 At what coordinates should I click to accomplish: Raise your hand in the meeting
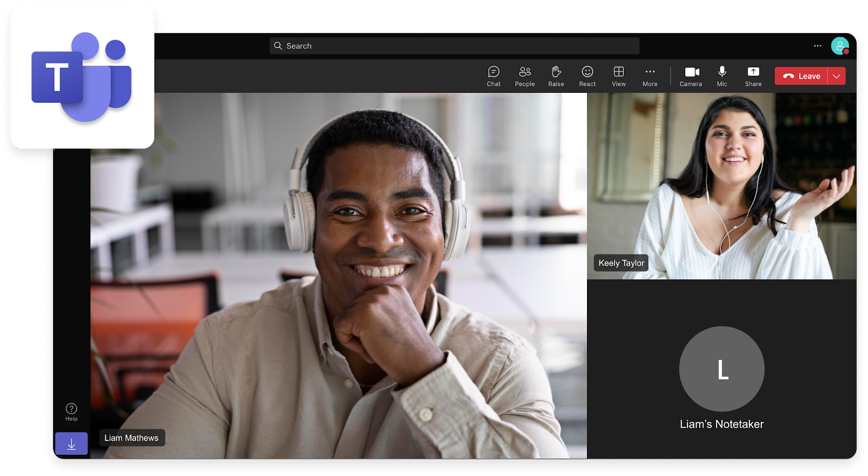pos(556,76)
